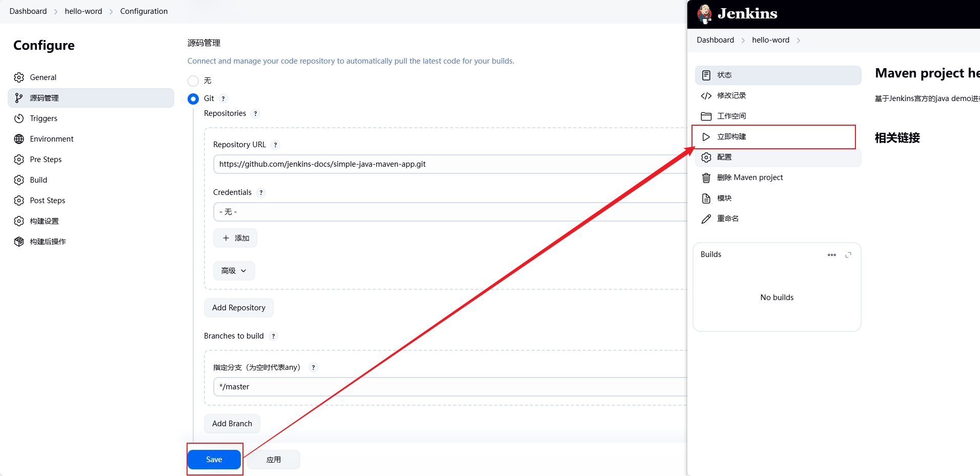
Task: Click the Post Steps gear icon
Action: (x=19, y=201)
